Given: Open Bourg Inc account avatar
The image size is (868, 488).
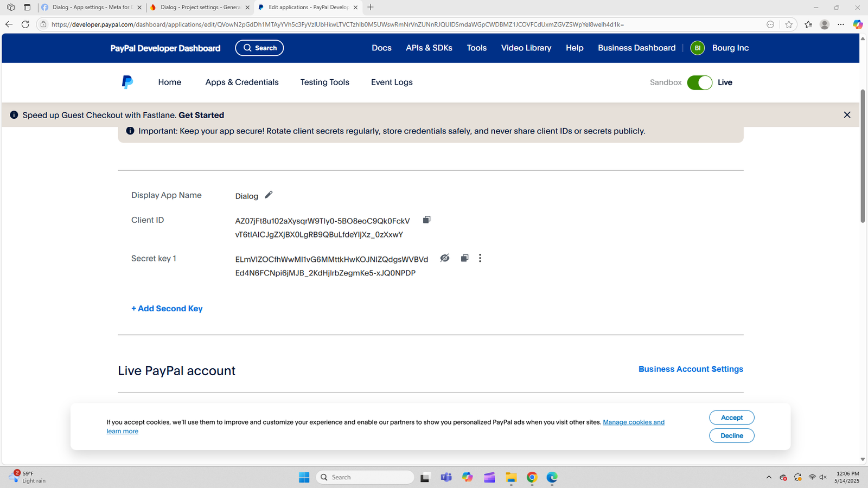Looking at the screenshot, I should pyautogui.click(x=698, y=48).
